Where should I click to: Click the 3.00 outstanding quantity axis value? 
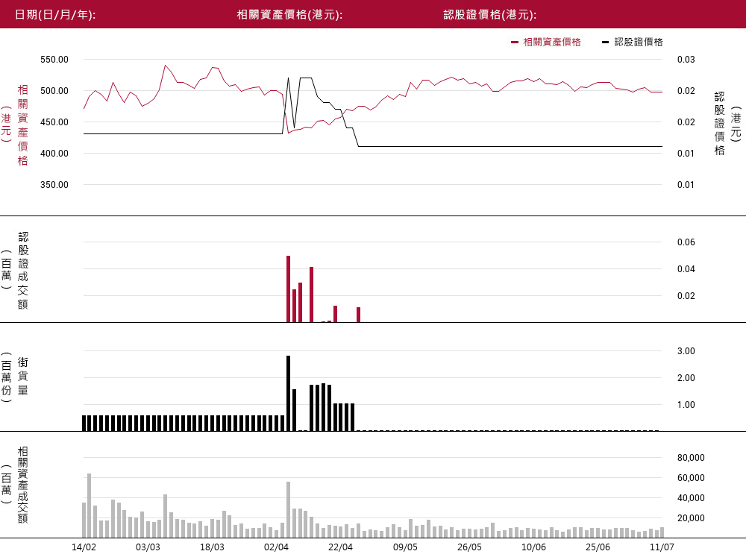686,350
